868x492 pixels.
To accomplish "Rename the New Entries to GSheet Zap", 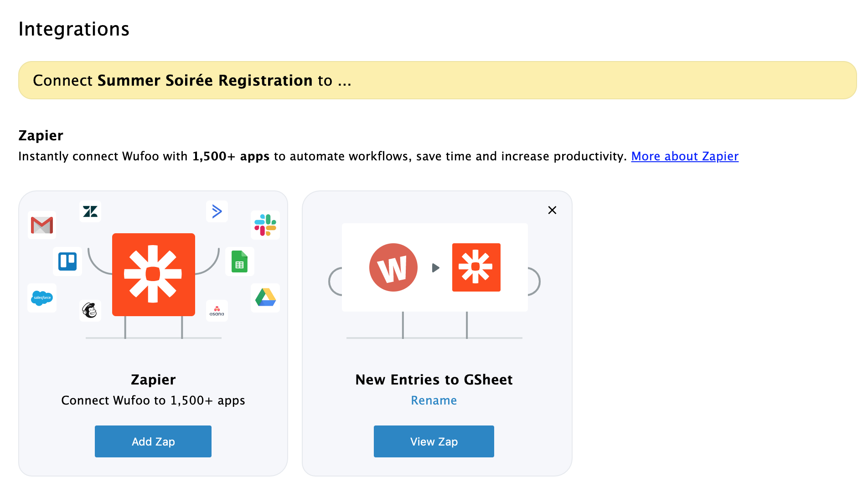I will 434,400.
